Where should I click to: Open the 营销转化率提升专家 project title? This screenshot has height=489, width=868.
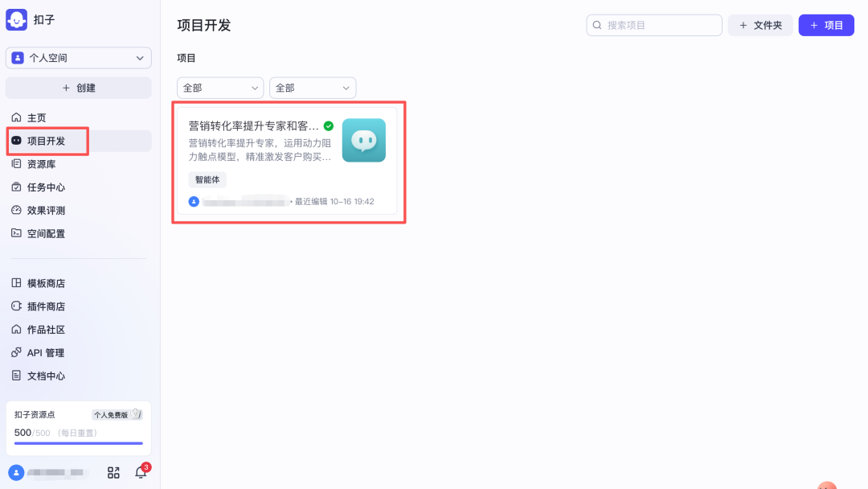(253, 126)
